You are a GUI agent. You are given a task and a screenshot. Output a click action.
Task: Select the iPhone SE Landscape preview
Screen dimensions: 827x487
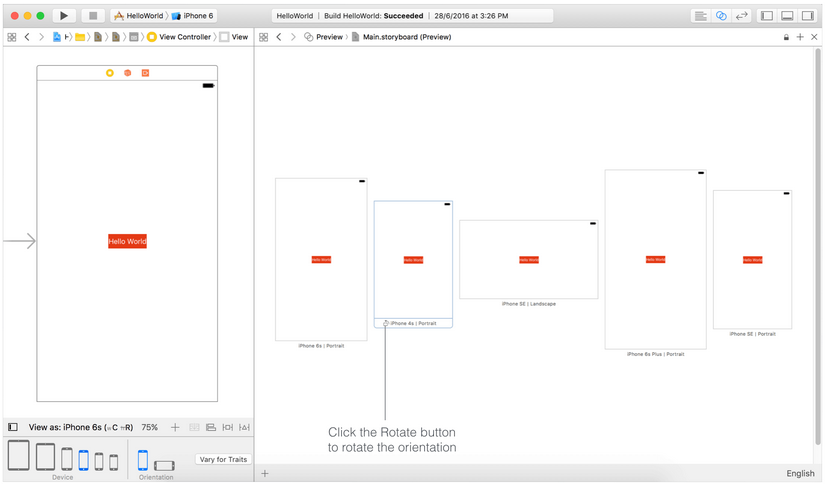tap(528, 260)
